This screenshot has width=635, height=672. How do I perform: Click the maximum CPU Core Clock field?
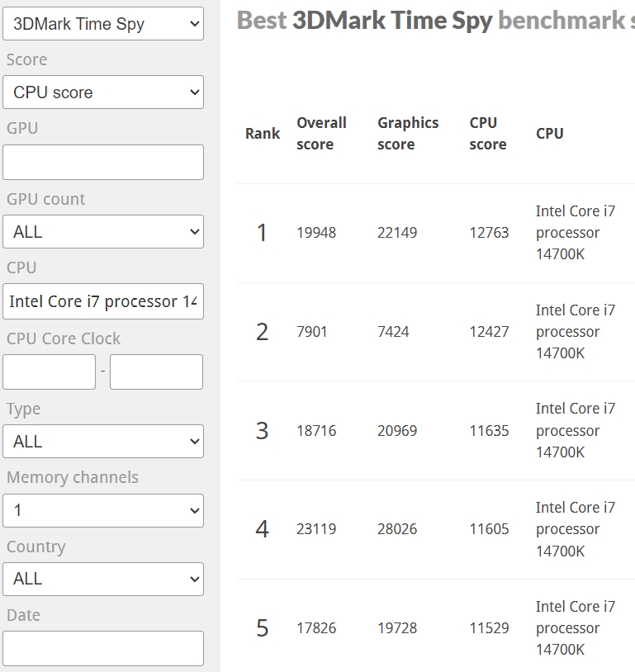156,371
